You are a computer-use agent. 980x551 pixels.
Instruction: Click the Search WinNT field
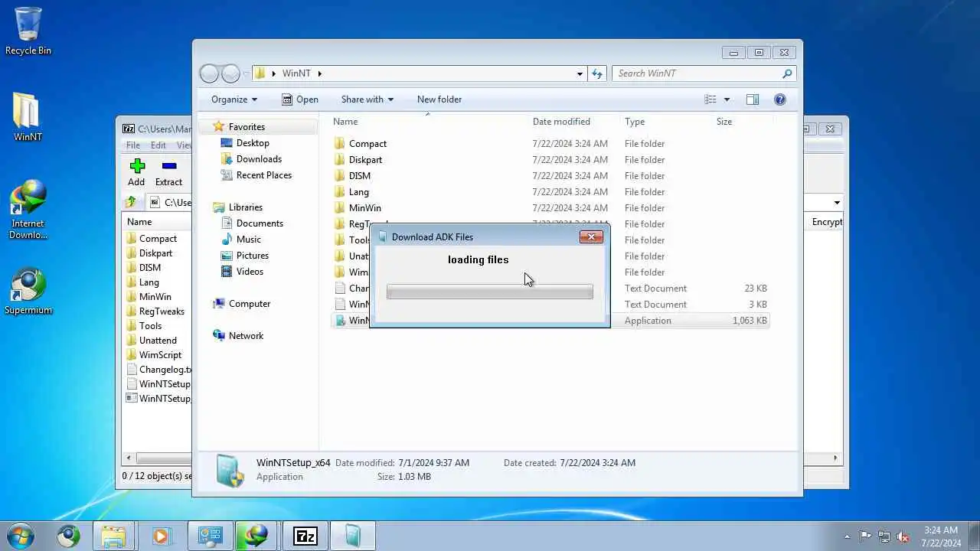coord(697,73)
